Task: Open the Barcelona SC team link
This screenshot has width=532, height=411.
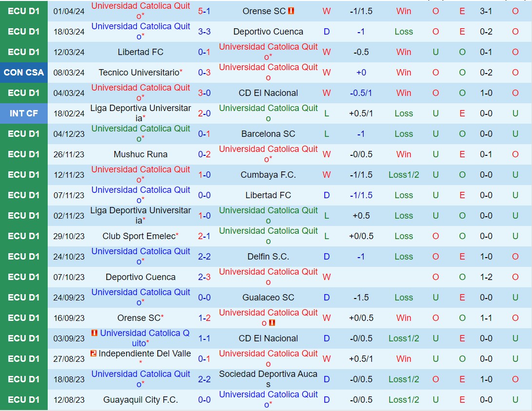Action: (268, 134)
